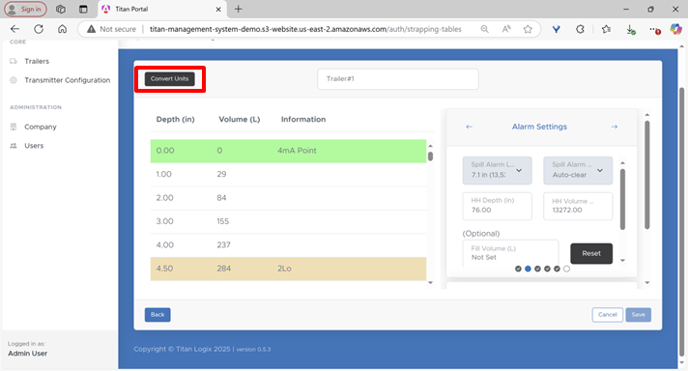Click the Company building icon

pyautogui.click(x=13, y=127)
